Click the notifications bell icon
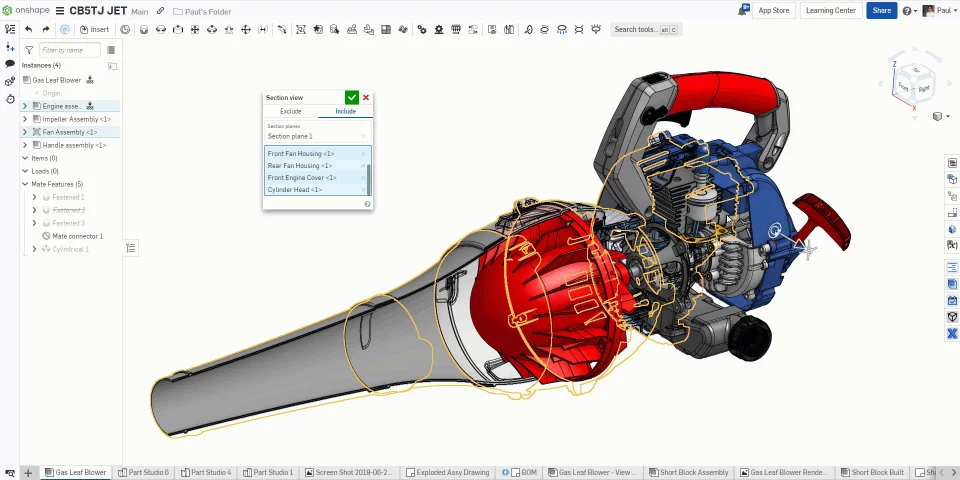The image size is (960, 480). pos(744,10)
